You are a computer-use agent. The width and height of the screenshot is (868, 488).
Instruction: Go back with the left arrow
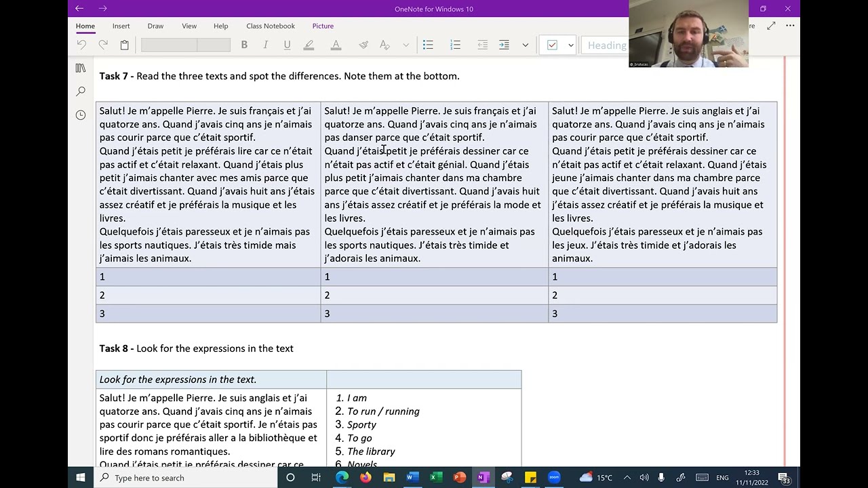tap(79, 9)
